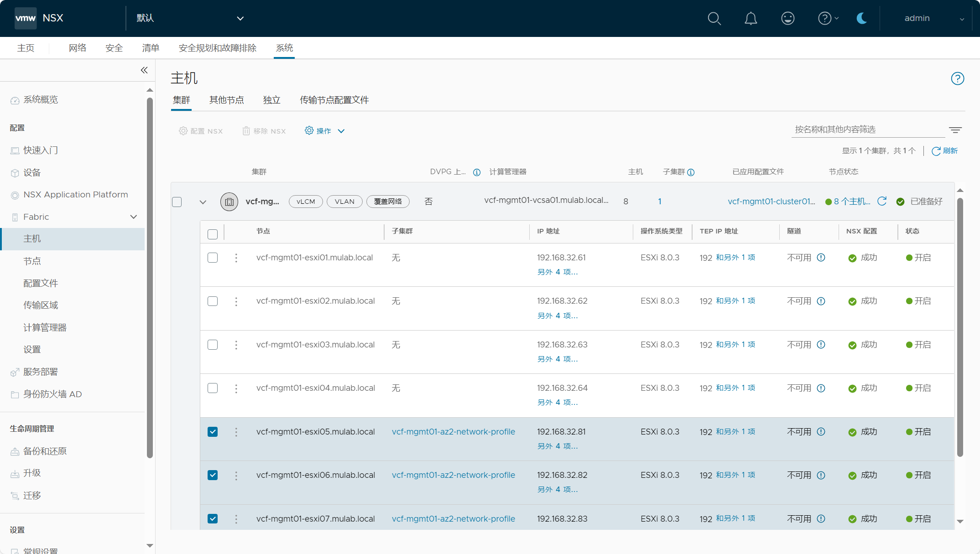Open the 操作 actions dropdown
Screen dimensions: 980x554
pos(324,131)
